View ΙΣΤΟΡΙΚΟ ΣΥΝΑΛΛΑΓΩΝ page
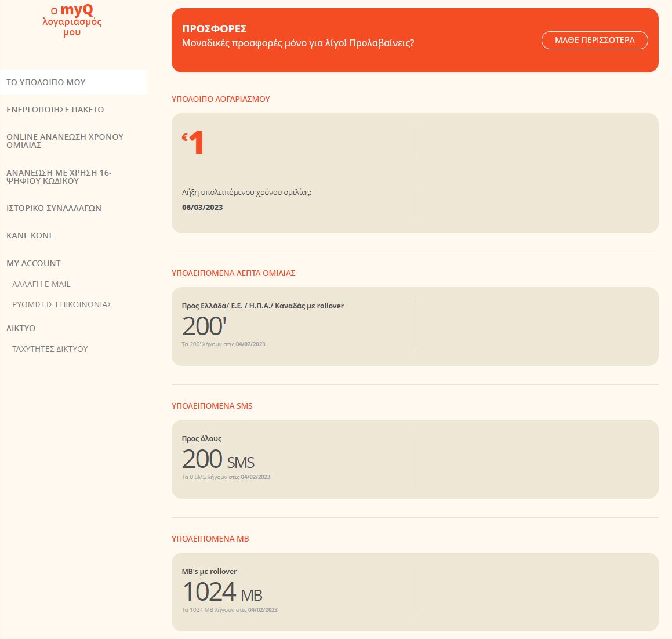 pos(54,208)
